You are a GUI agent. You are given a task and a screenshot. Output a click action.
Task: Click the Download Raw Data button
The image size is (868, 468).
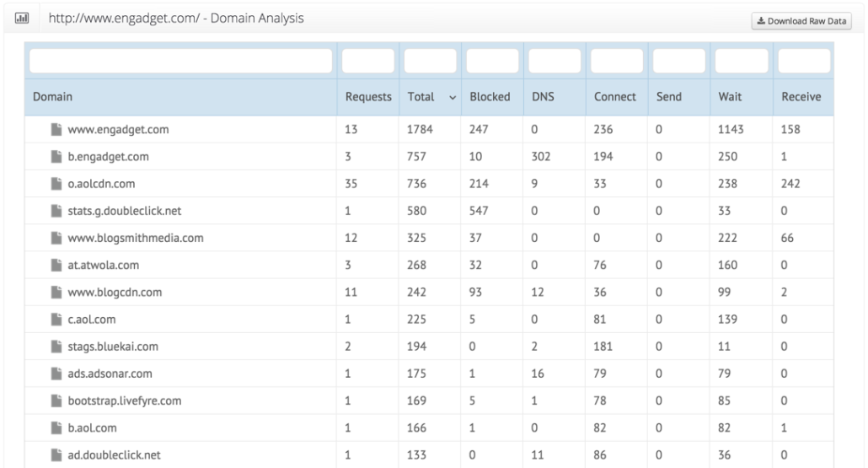pos(801,21)
